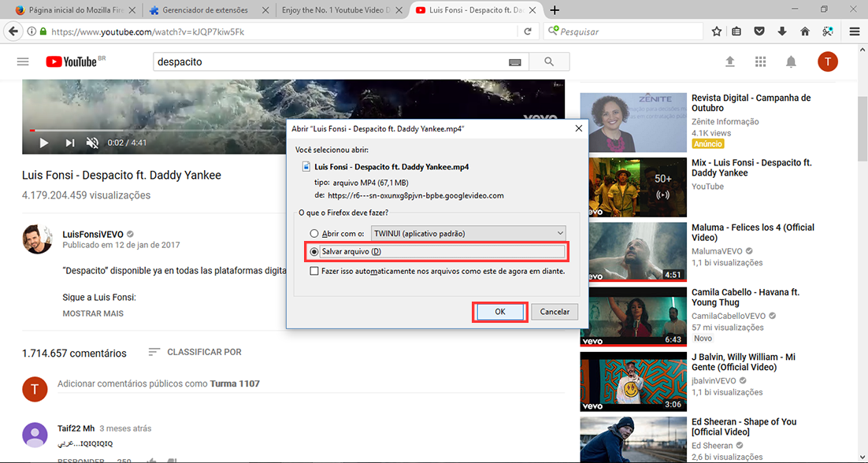Play the video with the play button
868x463 pixels.
[x=44, y=143]
